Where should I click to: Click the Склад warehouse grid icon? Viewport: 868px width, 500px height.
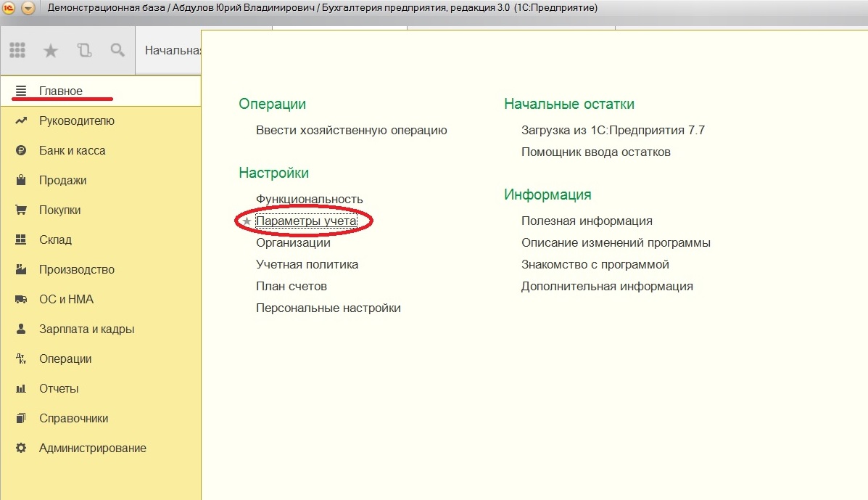21,239
